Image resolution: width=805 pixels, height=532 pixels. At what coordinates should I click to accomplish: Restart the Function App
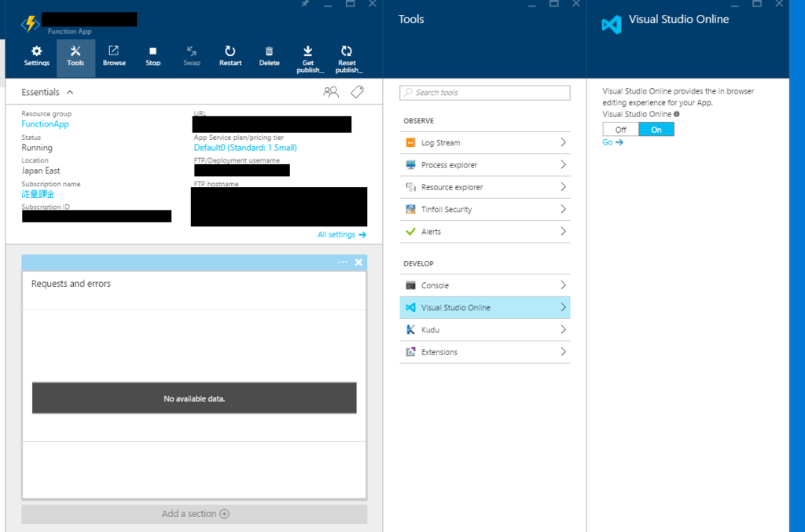tap(230, 51)
